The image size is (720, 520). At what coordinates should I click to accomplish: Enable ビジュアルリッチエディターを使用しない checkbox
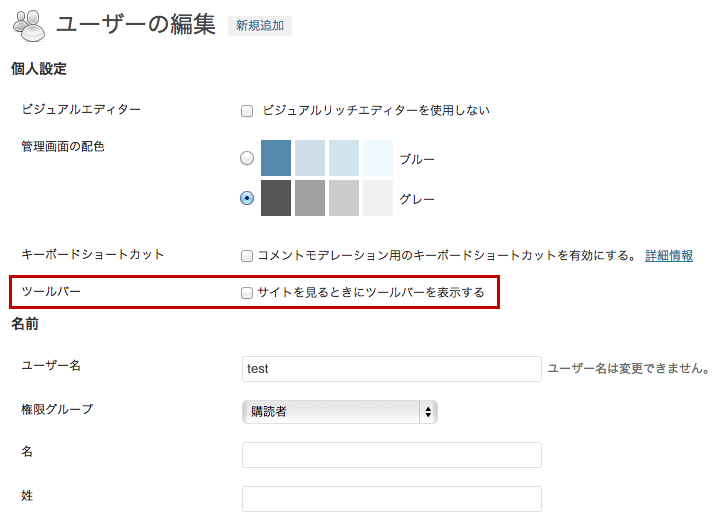coord(247,111)
